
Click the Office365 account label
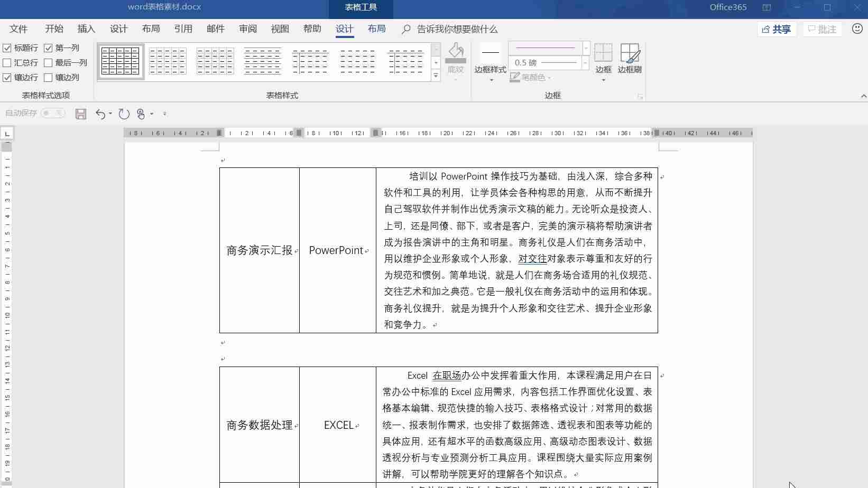tap(728, 7)
